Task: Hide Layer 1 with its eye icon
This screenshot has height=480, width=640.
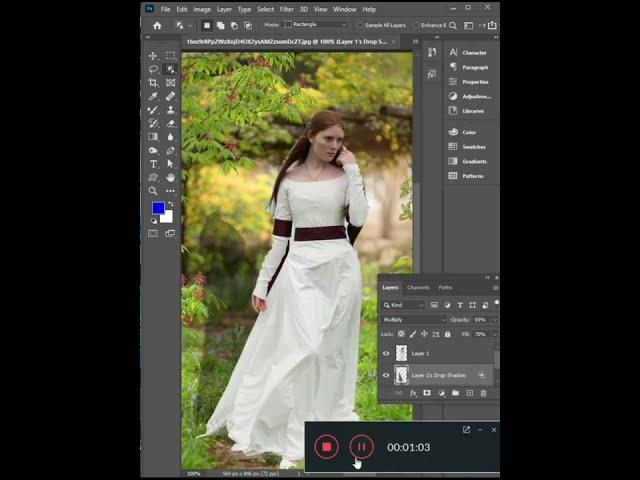Action: click(x=386, y=353)
